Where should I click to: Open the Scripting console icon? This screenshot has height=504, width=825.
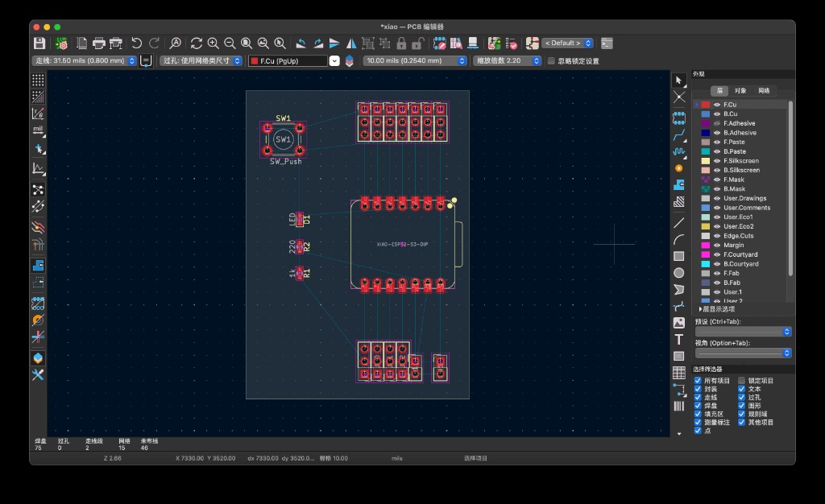(x=607, y=43)
